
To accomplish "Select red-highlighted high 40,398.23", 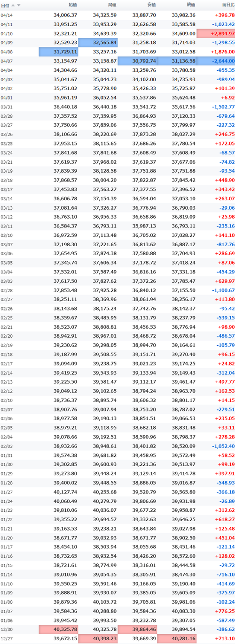I will 98,639.
